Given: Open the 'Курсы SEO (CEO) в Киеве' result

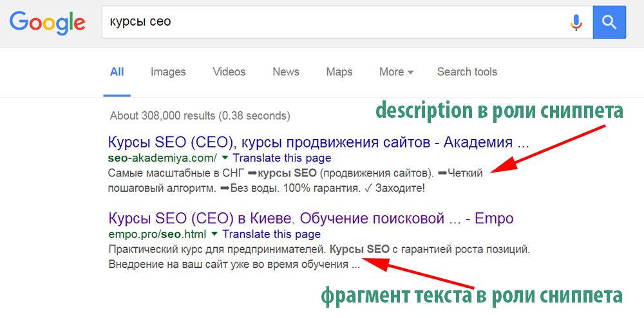Looking at the screenshot, I should [x=311, y=218].
